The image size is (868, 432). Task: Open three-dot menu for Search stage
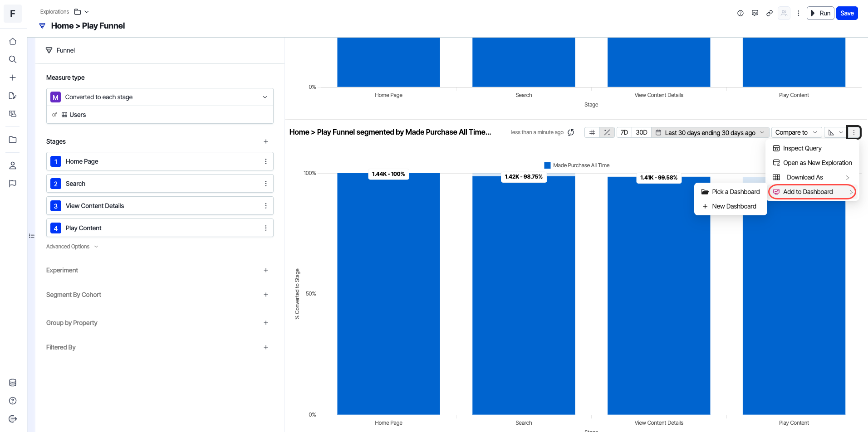[x=266, y=184]
